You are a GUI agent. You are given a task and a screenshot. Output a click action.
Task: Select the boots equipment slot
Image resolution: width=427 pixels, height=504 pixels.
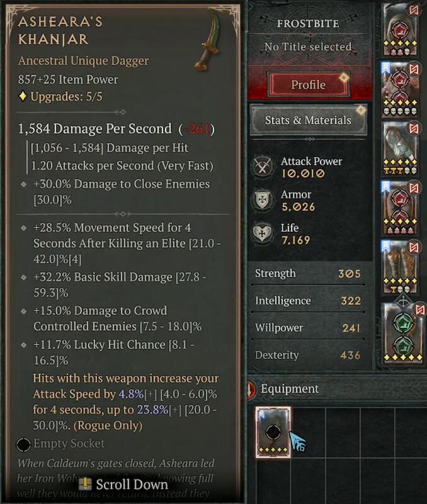click(401, 267)
